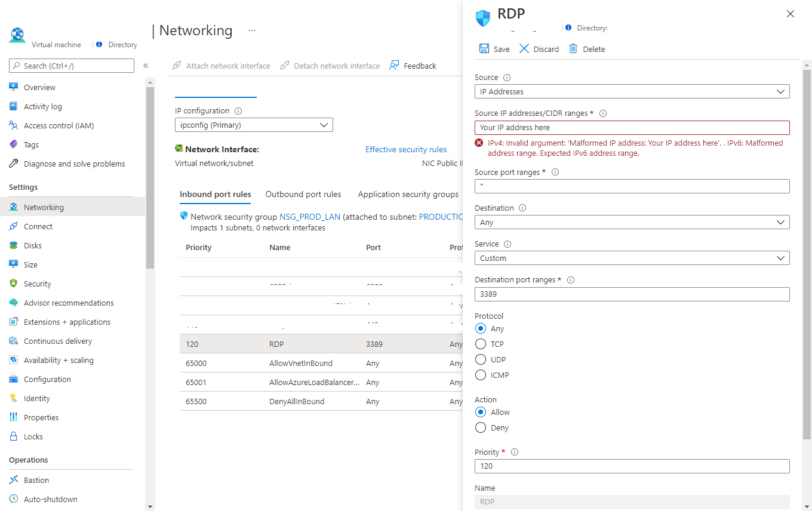Select the TCP protocol option

point(480,343)
